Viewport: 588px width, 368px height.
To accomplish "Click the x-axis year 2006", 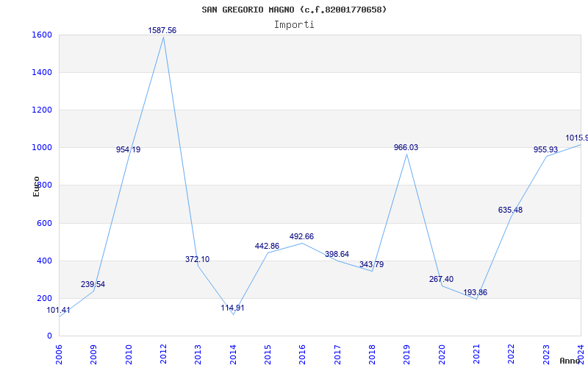I will (59, 355).
